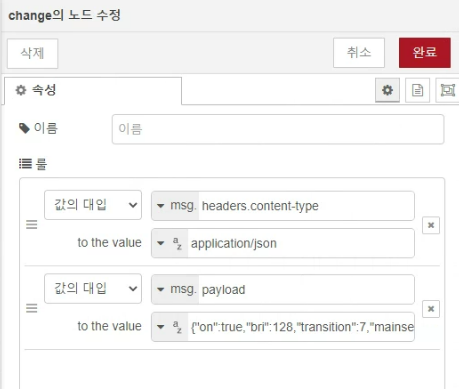Open node properties gear icon
459x389 pixels.
[387, 90]
